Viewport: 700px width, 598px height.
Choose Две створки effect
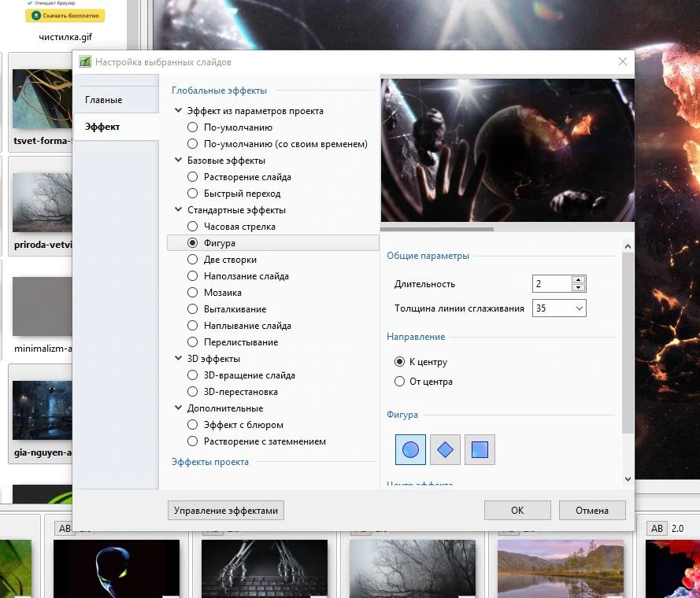[192, 260]
